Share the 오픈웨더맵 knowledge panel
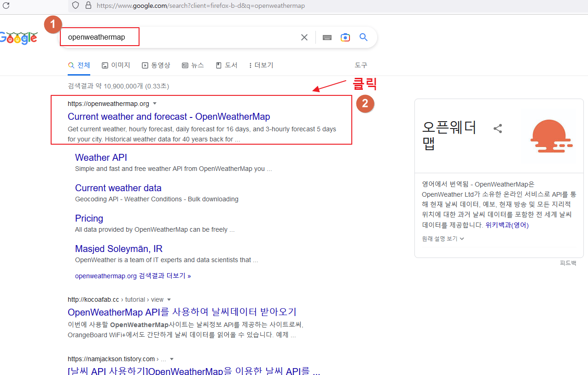The width and height of the screenshot is (588, 375). pos(497,129)
